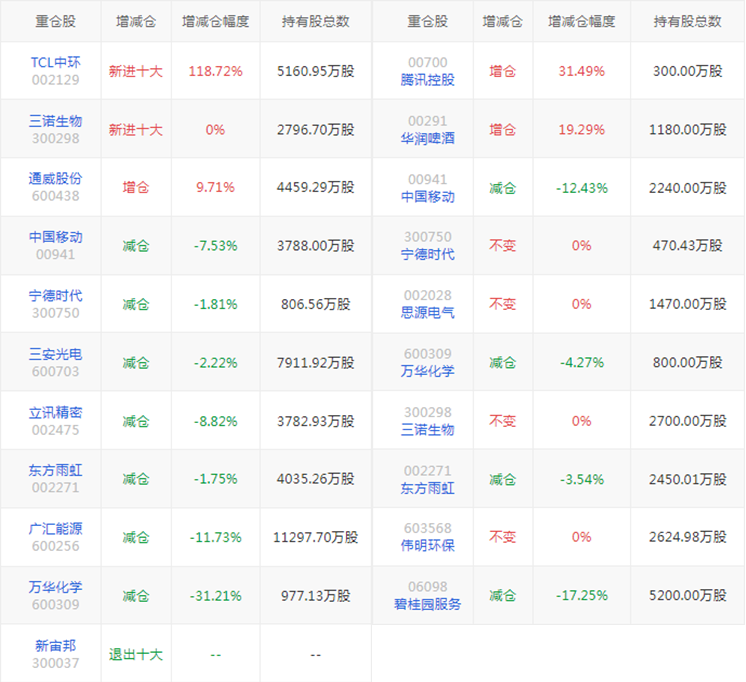Select holdings cell 5200.00万股

[x=688, y=595]
